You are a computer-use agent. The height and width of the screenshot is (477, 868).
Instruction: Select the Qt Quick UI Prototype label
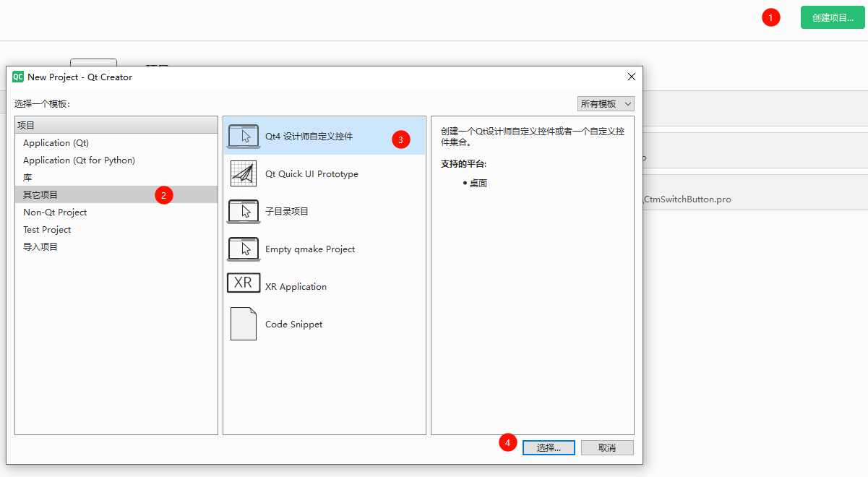point(311,174)
